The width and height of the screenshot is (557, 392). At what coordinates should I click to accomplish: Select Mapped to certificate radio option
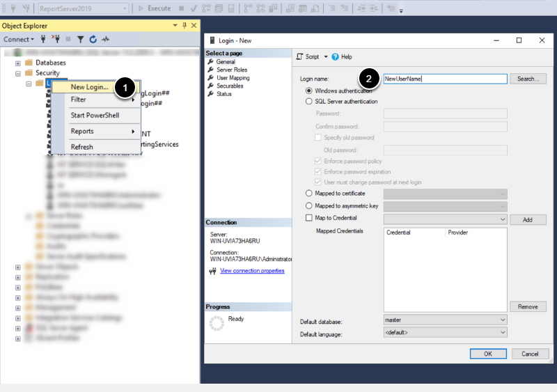tap(310, 193)
